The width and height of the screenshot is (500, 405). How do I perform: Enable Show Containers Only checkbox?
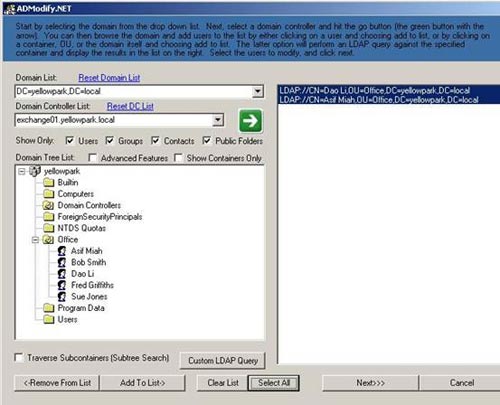[178, 158]
